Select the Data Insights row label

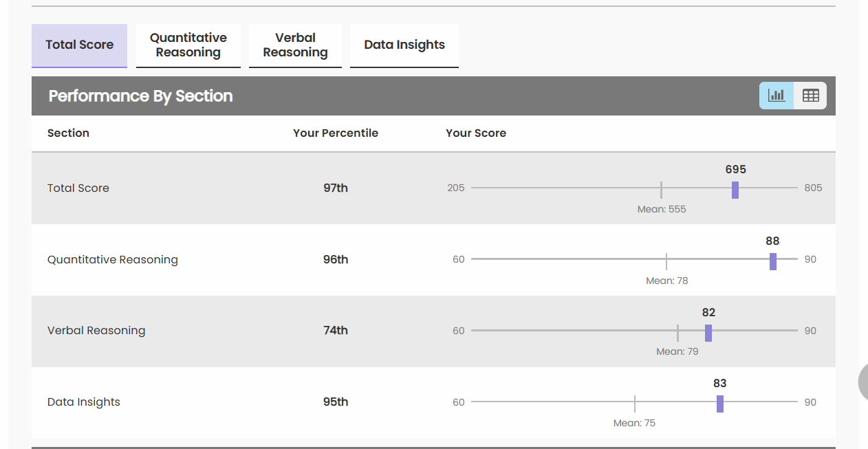pos(84,402)
